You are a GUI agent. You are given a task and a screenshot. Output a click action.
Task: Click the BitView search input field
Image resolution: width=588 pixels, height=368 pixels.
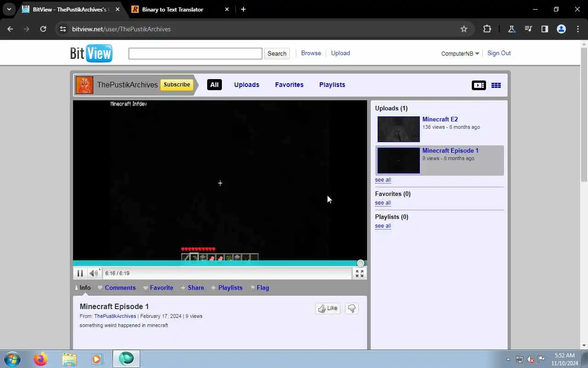pyautogui.click(x=195, y=53)
